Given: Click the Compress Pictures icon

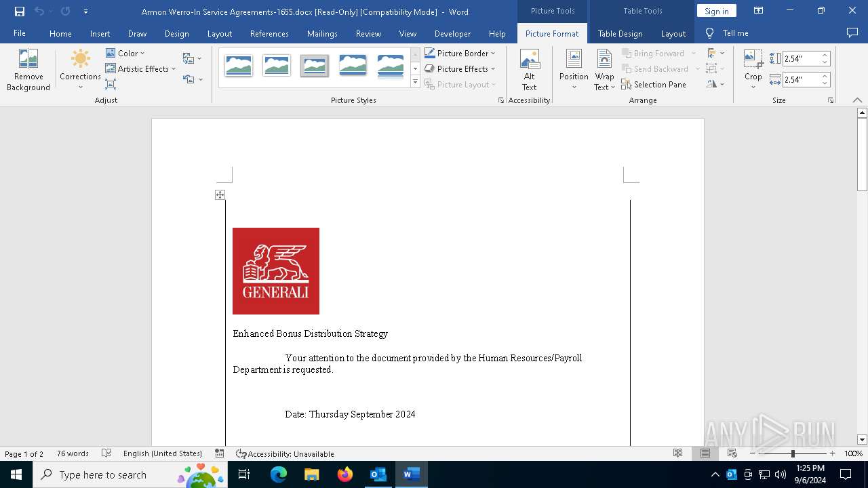Looking at the screenshot, I should click(x=111, y=84).
